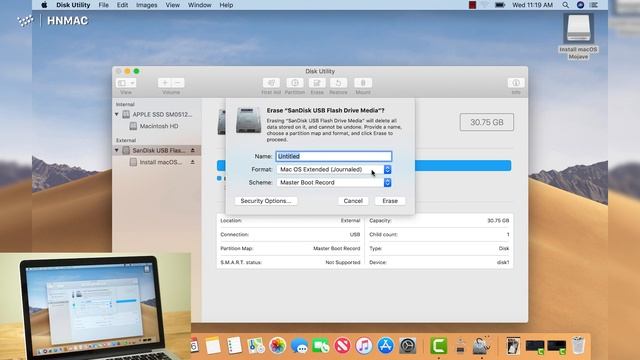Open the View menu in menu bar
This screenshot has height=360, width=640.
point(173,5)
